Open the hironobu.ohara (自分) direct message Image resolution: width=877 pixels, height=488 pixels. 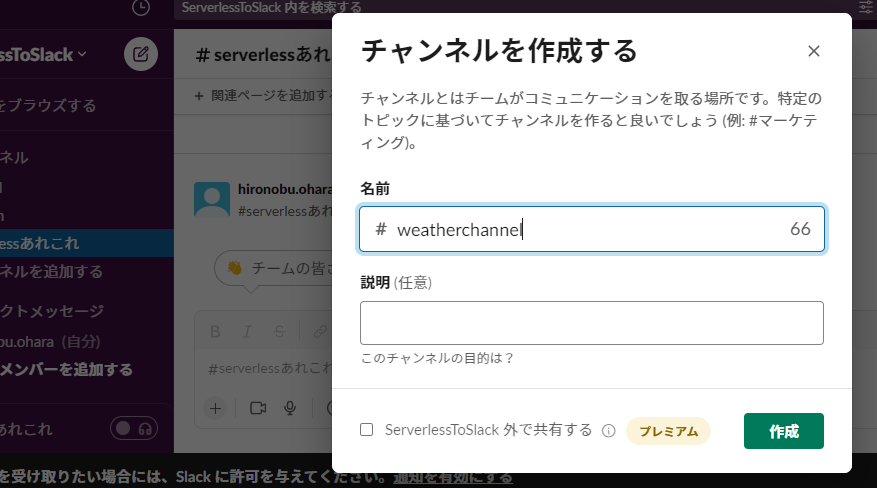click(x=50, y=342)
